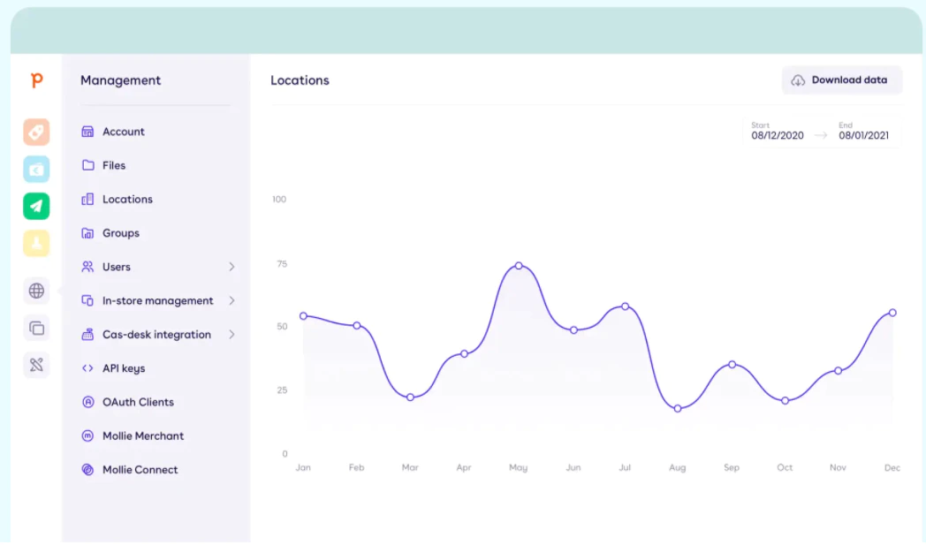This screenshot has width=926, height=560.
Task: Open the orange tag app icon
Action: click(x=36, y=132)
